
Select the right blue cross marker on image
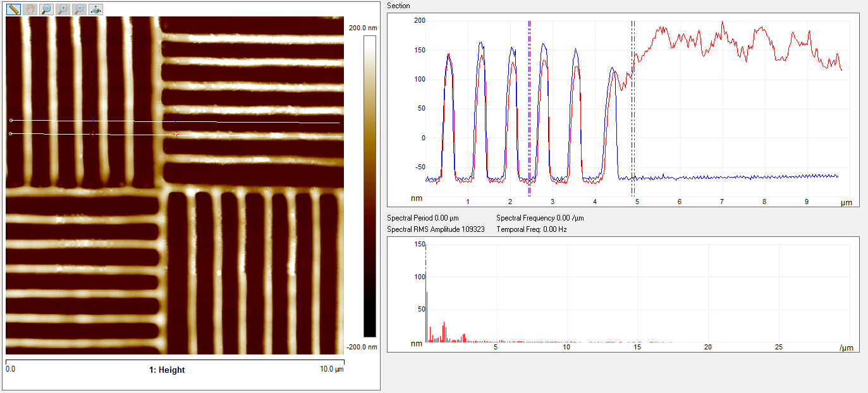click(x=175, y=121)
